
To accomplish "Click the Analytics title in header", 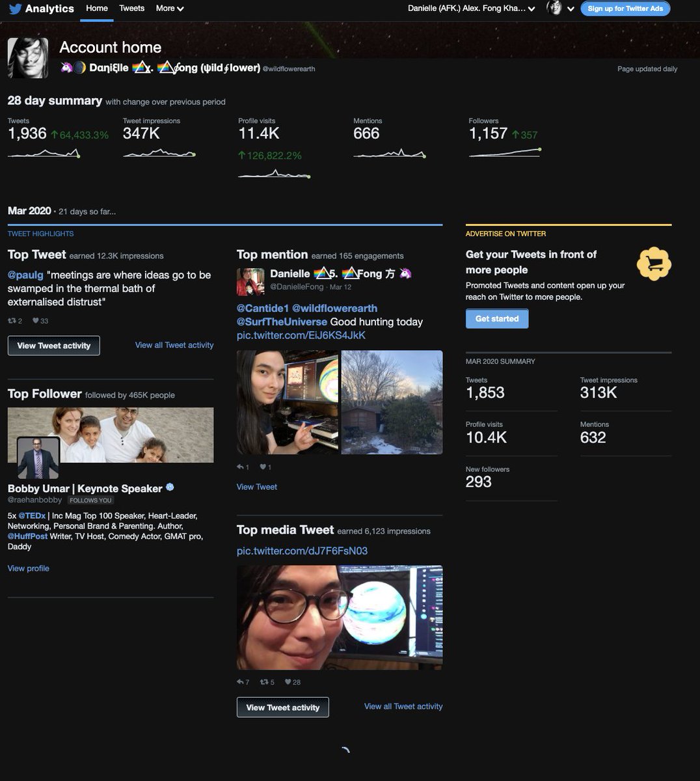I will point(49,8).
